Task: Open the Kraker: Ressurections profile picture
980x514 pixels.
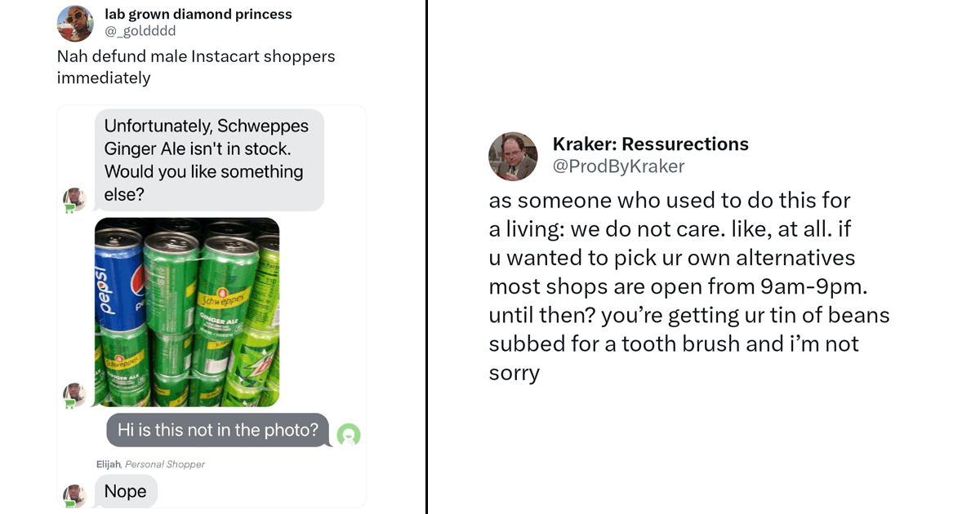Action: [x=513, y=156]
